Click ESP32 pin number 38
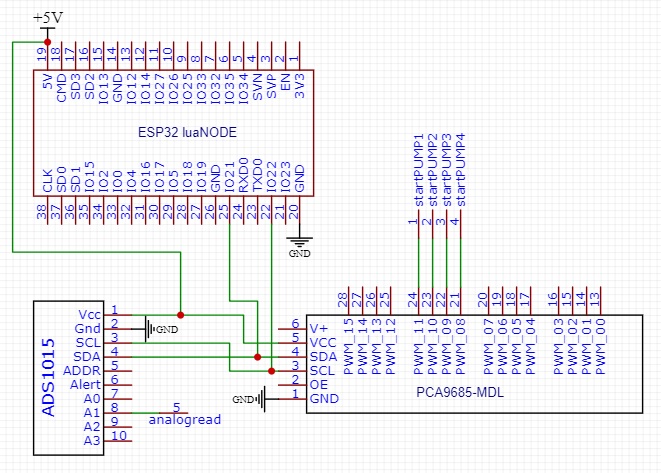 coord(41,212)
